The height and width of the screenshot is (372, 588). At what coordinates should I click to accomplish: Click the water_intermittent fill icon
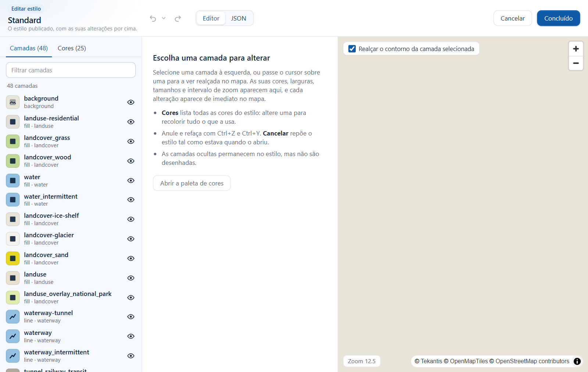point(13,200)
